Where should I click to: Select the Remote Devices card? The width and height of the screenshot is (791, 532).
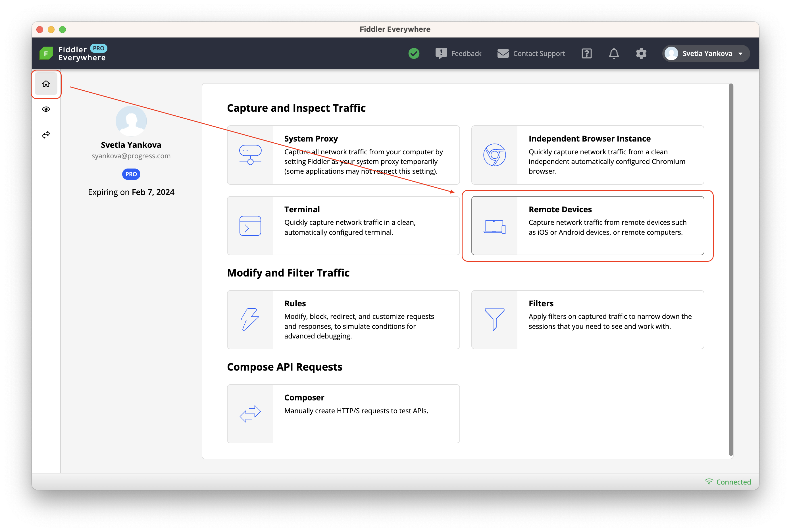click(x=588, y=226)
